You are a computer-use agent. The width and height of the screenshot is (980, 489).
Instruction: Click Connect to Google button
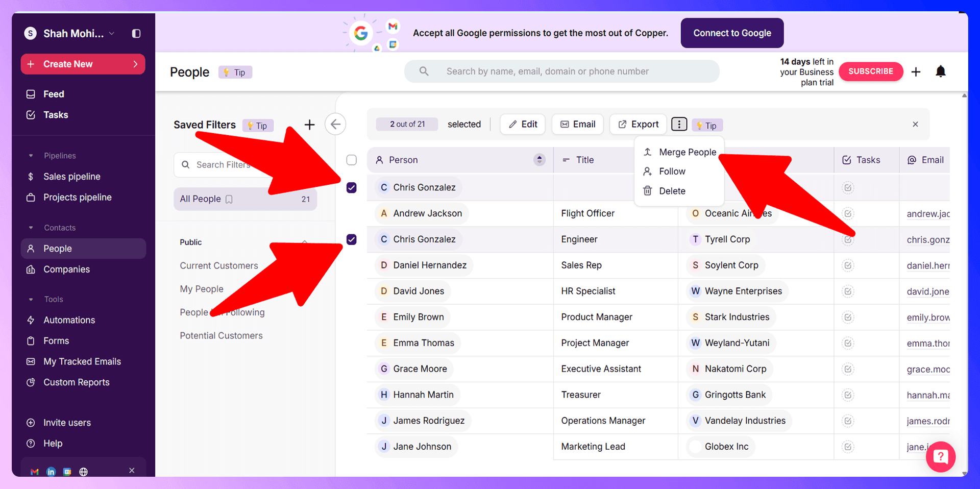point(732,33)
